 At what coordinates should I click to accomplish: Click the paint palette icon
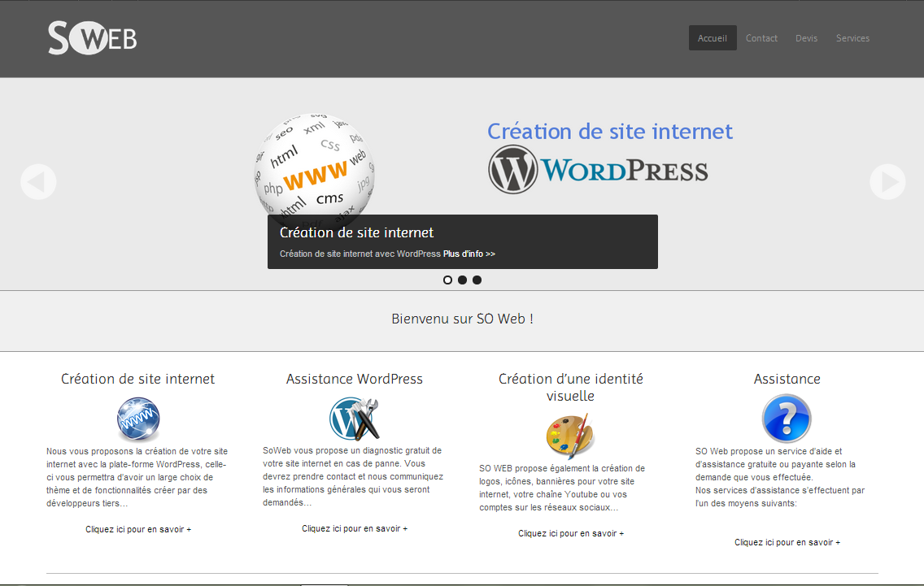click(x=570, y=436)
